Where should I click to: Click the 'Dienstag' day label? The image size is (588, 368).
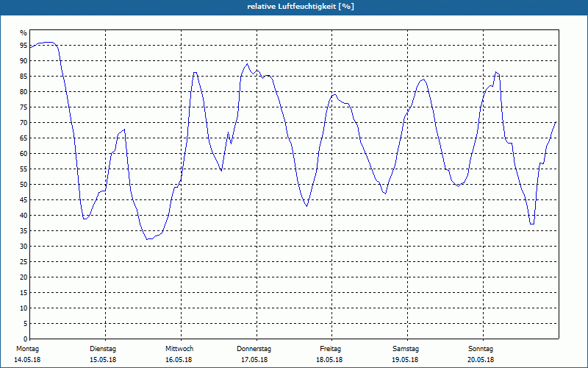click(103, 349)
